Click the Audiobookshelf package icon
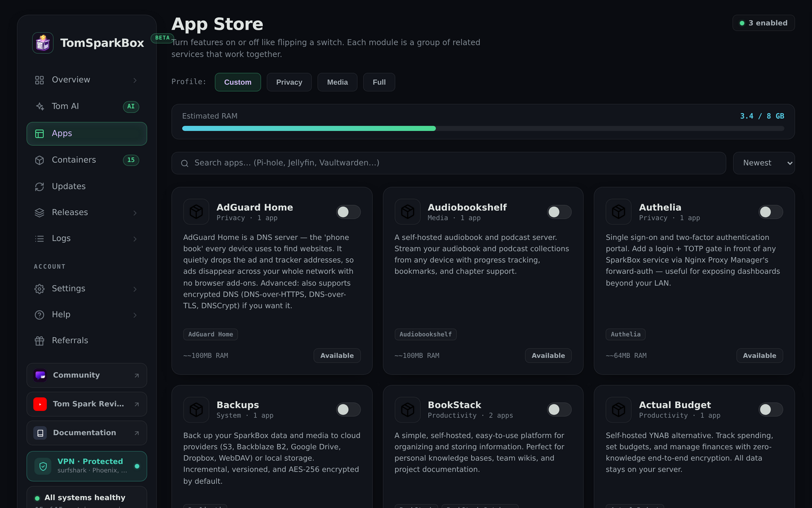Viewport: 812px width, 508px height. pos(408,211)
